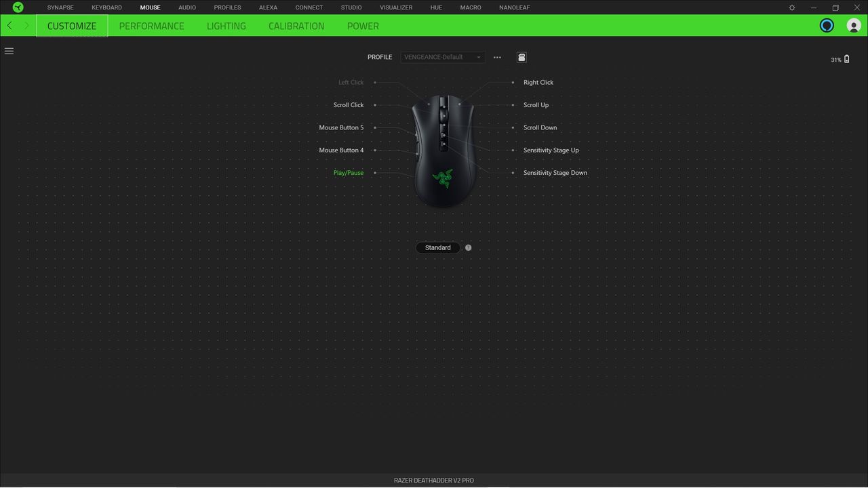Switch to the POWER subtab
Viewport: 868px width, 488px height.
[x=363, y=26]
